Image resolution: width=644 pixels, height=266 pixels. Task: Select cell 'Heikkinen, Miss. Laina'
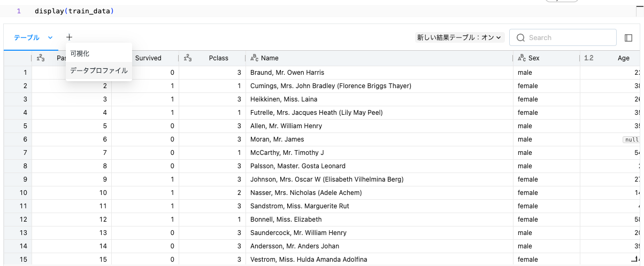coord(379,99)
